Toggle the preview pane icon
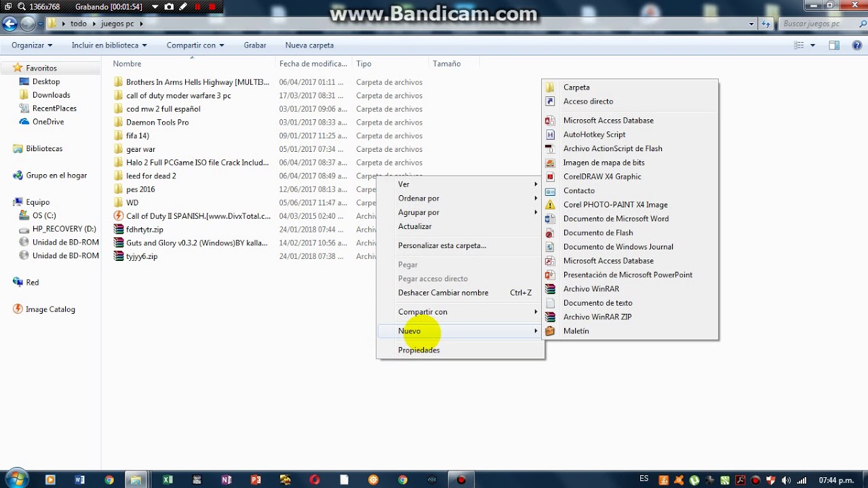 pyautogui.click(x=834, y=45)
